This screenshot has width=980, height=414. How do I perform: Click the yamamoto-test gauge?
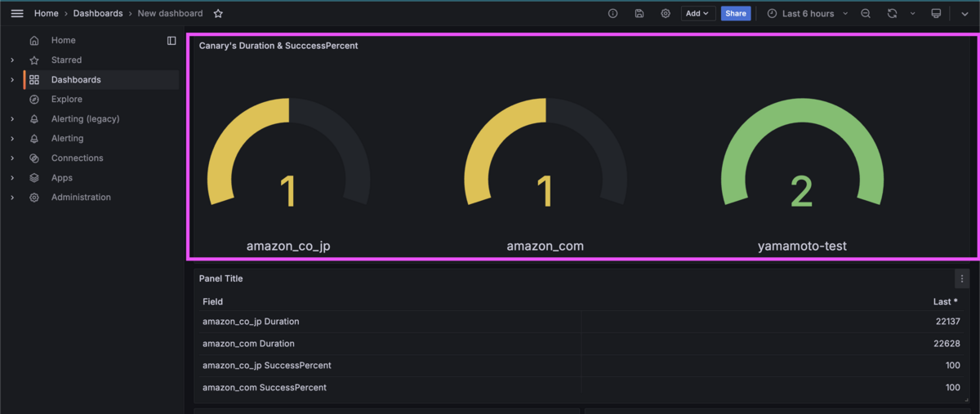tap(802, 152)
